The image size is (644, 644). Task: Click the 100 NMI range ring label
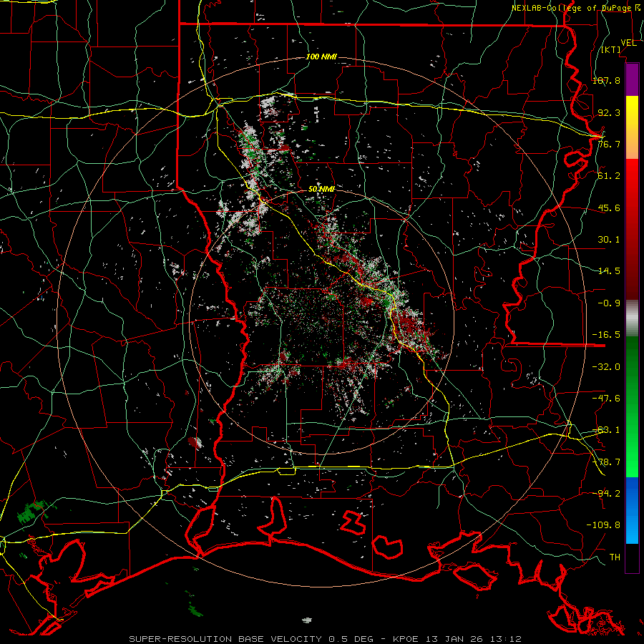[321, 57]
